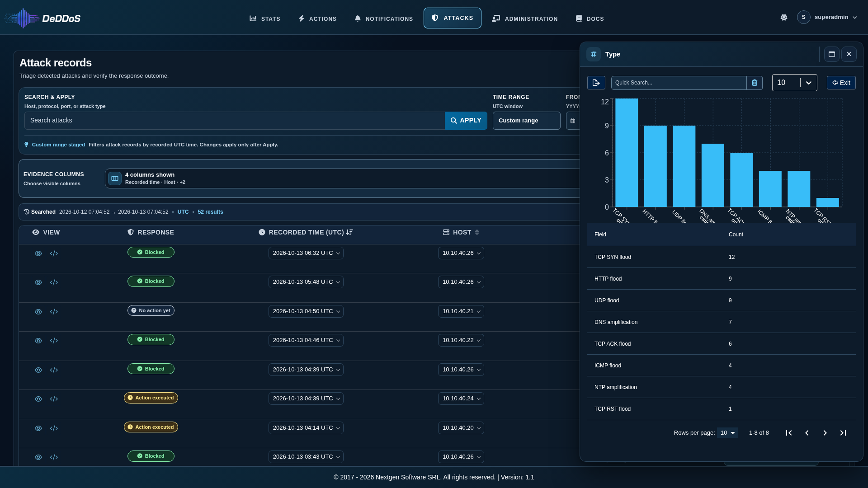Click export icon in Type panel
This screenshot has height=488, width=868.
tap(596, 83)
